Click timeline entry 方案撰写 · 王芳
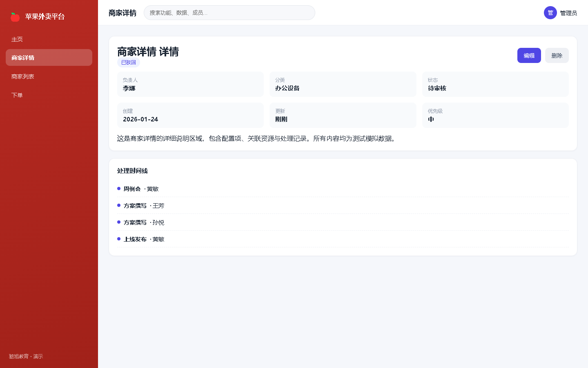The width and height of the screenshot is (588, 368). 343,206
